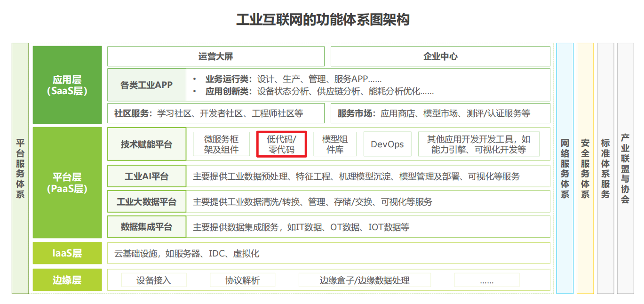Click the 安全服务体系 vertical bar
Image resolution: width=644 pixels, height=304 pixels.
pos(585,168)
